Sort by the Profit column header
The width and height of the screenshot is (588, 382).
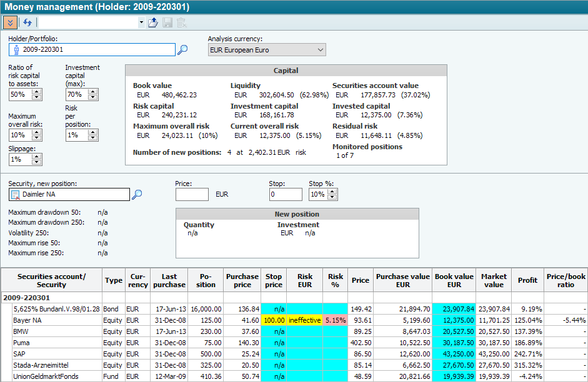coord(527,280)
